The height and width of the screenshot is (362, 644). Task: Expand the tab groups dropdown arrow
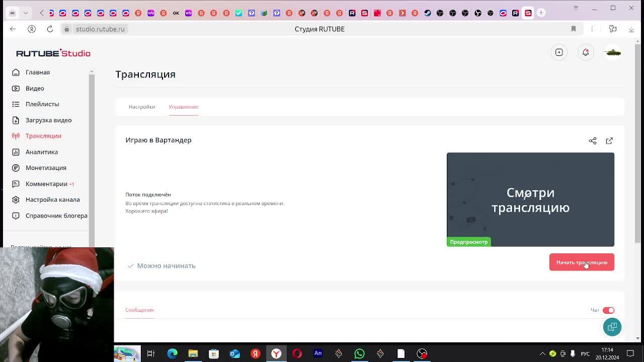click(25, 13)
